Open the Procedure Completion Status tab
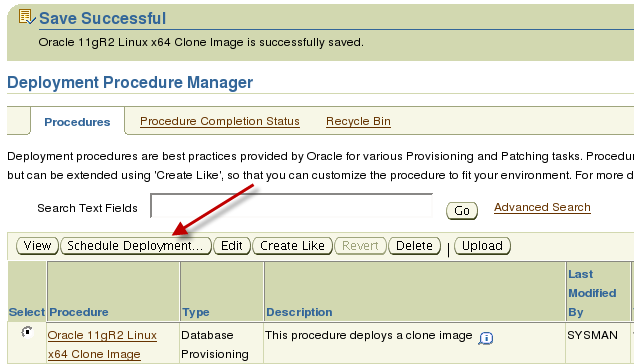The height and width of the screenshot is (364, 634). (220, 121)
